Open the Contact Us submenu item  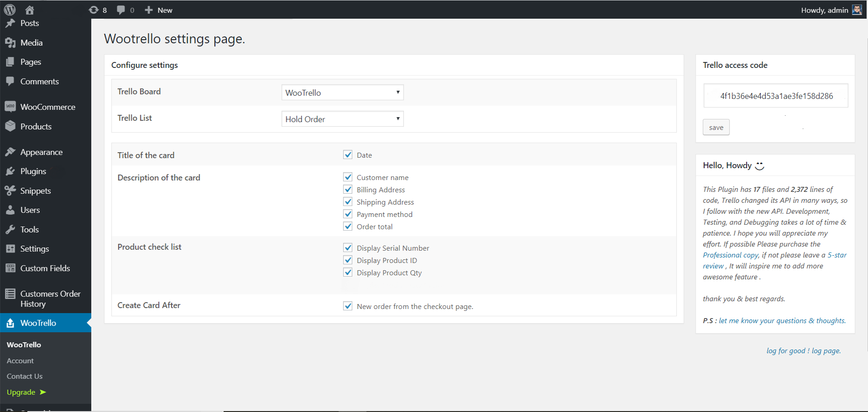click(x=25, y=376)
